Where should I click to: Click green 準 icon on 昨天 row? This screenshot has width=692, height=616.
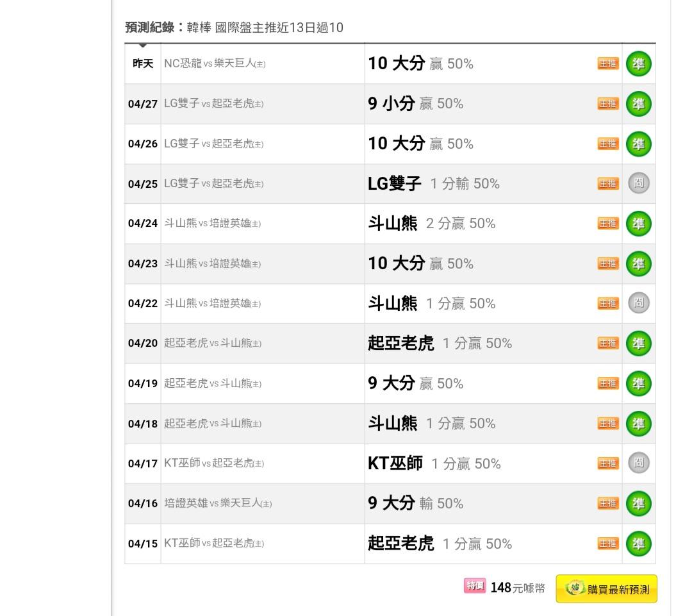pyautogui.click(x=638, y=64)
